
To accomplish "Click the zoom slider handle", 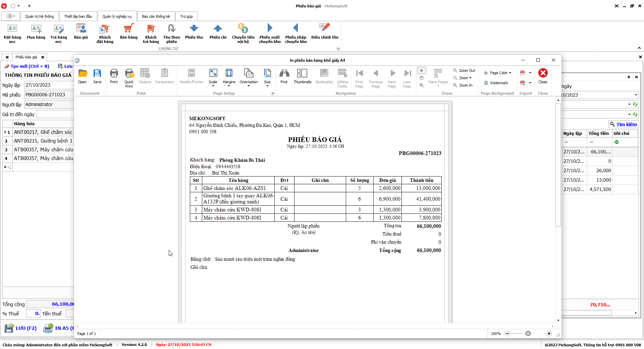I will click(528, 334).
